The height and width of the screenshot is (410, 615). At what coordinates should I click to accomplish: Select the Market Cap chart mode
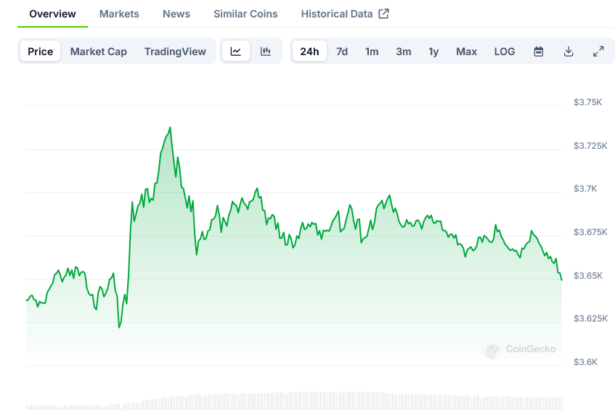coord(98,51)
